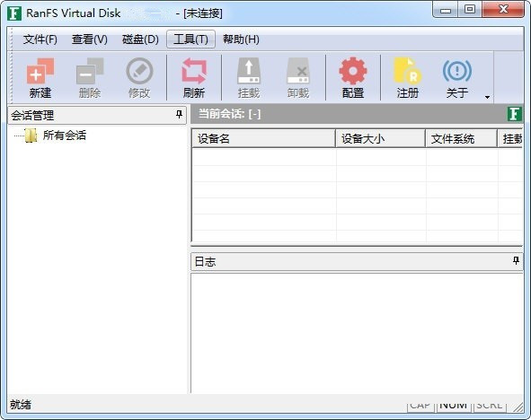Open settings via the 配置 gear icon
The width and height of the screenshot is (531, 420).
353,78
